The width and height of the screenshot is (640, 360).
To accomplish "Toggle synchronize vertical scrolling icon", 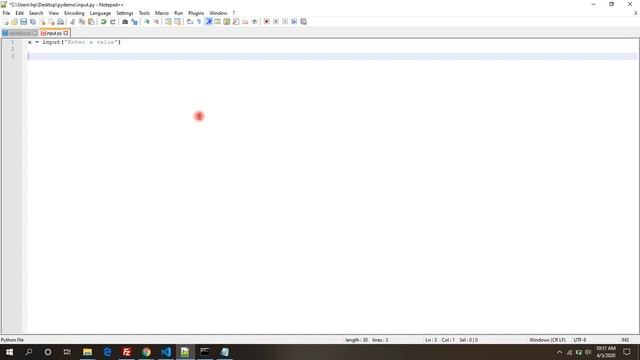I will pos(168,22).
